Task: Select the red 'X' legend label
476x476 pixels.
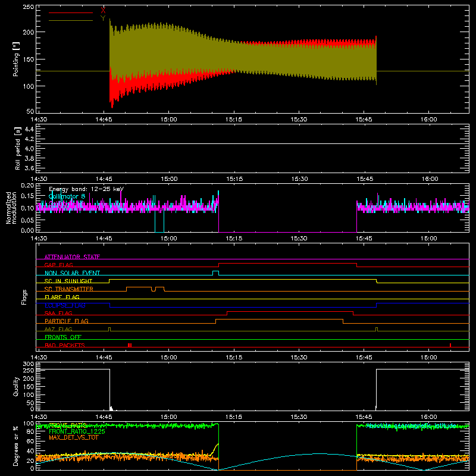Action: (x=103, y=10)
